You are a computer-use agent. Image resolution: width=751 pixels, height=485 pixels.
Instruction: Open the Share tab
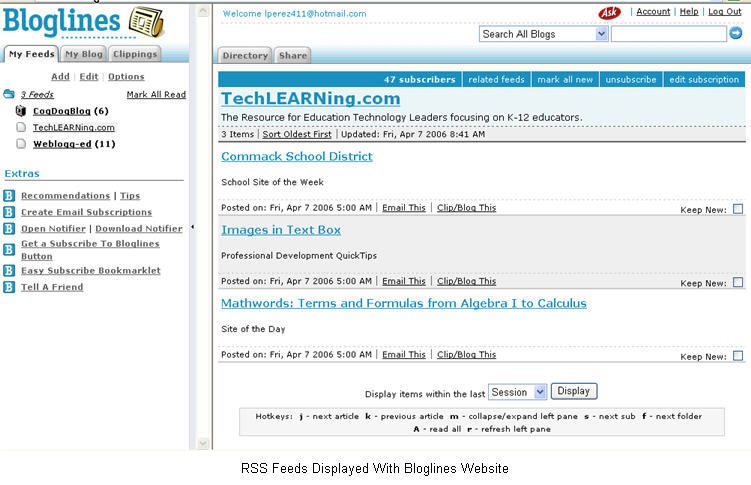point(293,56)
